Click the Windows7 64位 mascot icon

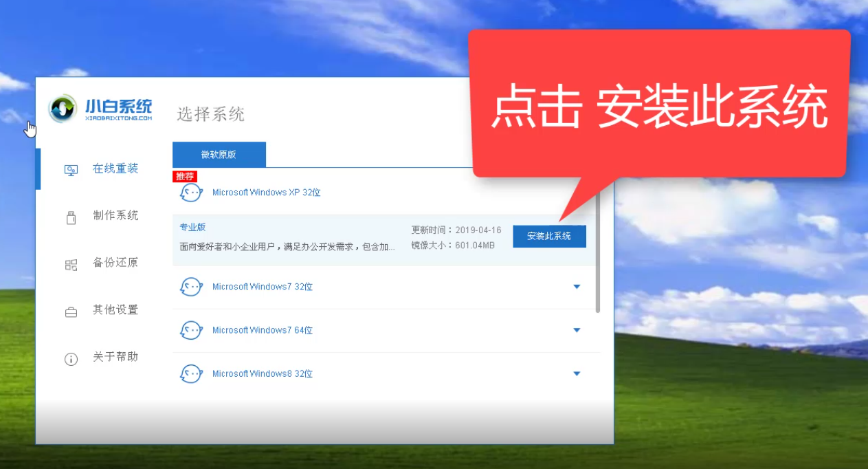click(191, 330)
